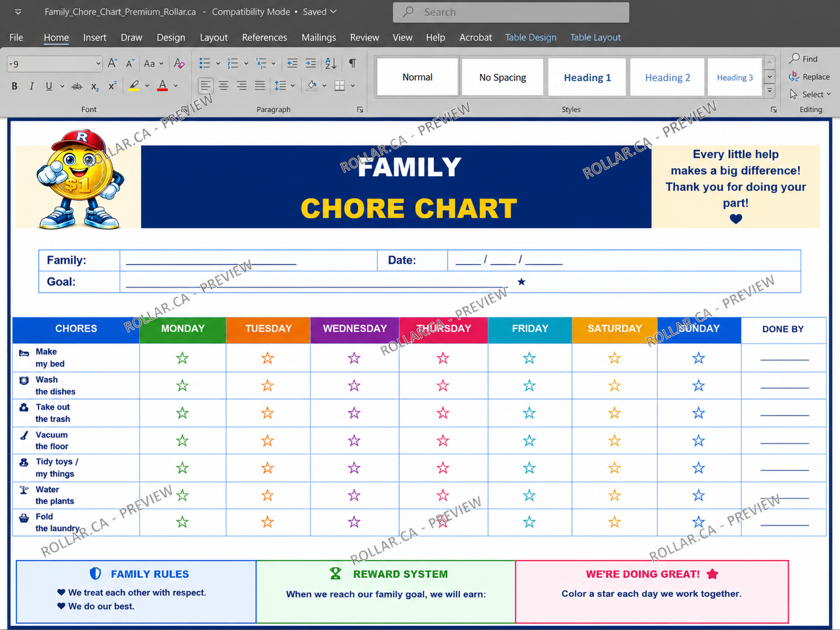Toggle Italic formatting
The image size is (840, 630).
(31, 86)
